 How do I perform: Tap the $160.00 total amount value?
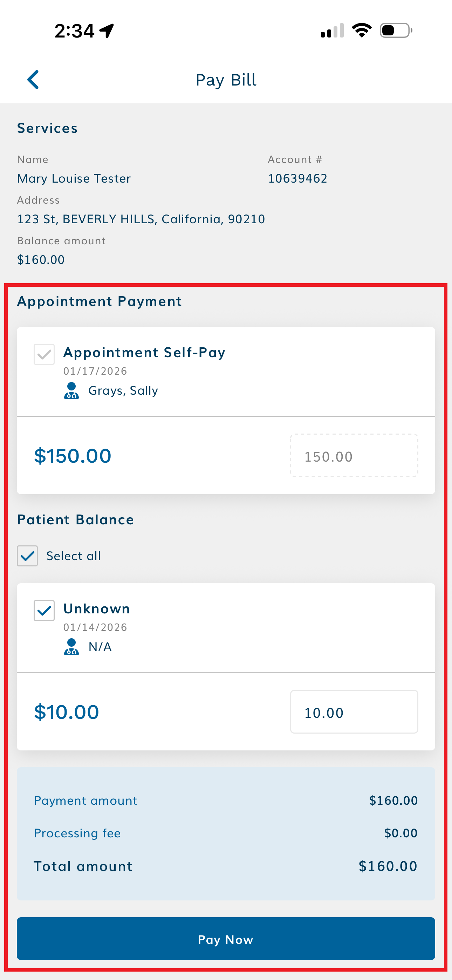[388, 866]
